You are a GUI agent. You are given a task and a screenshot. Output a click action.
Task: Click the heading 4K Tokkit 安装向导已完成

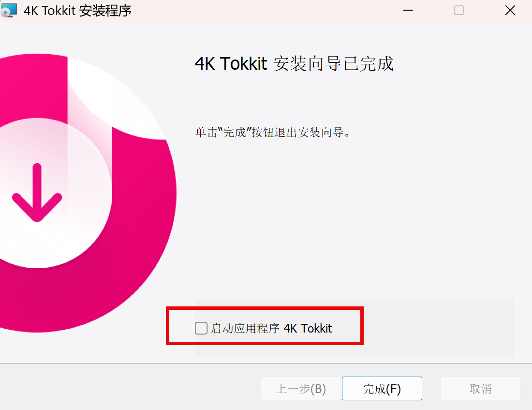(x=294, y=63)
